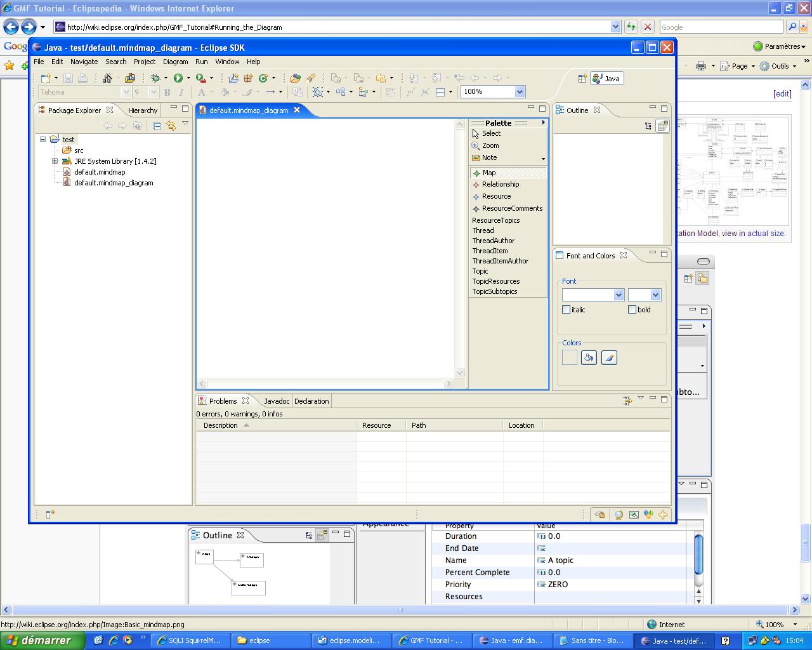Click the [edit] link on wiki page

tap(782, 93)
